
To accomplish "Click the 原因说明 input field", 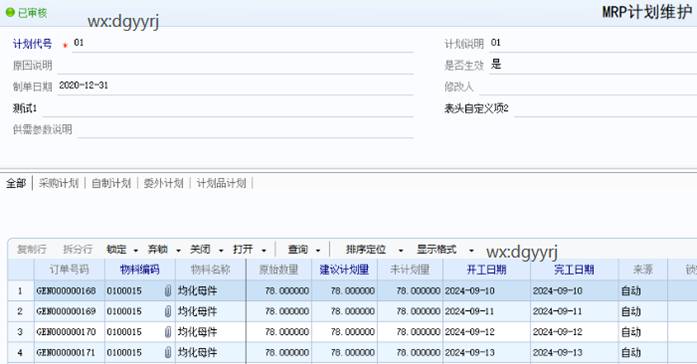I will click(x=235, y=65).
